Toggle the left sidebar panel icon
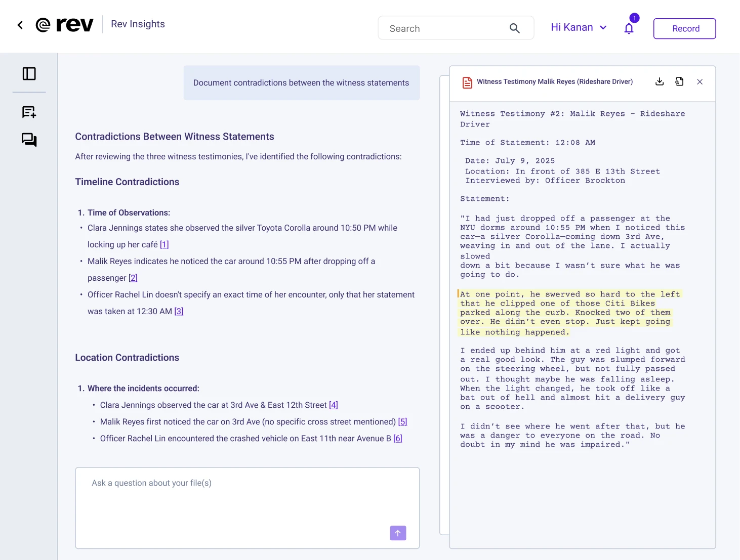This screenshot has height=560, width=740. pyautogui.click(x=29, y=73)
